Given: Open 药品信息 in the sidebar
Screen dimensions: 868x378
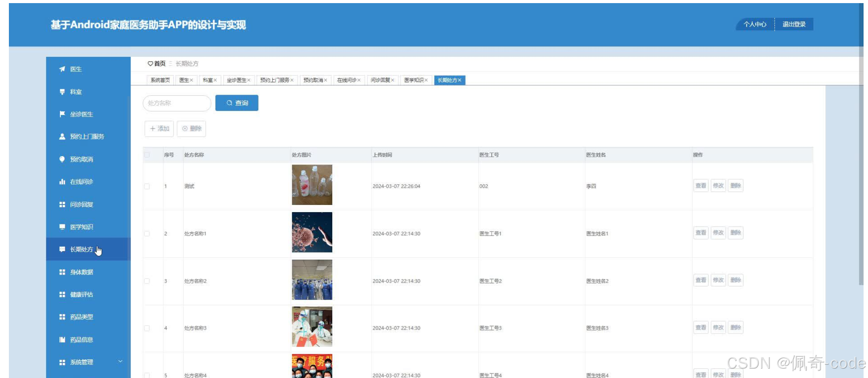Looking at the screenshot, I should click(x=88, y=340).
